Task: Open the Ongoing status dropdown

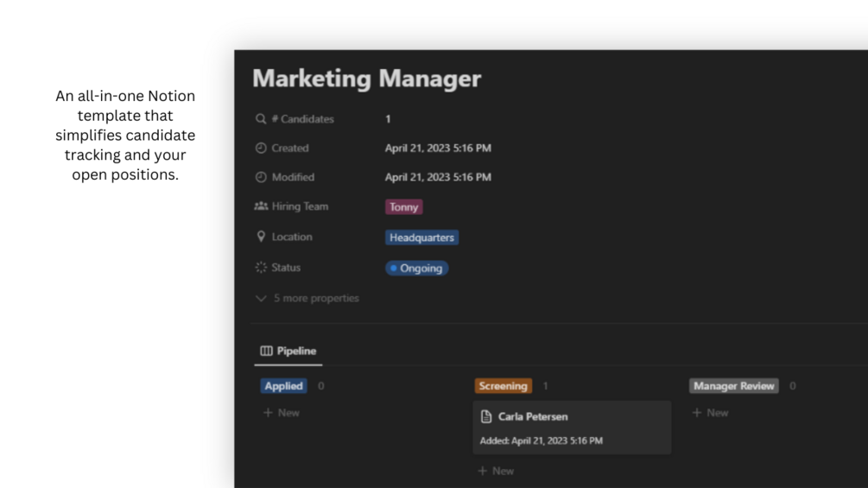Action: tap(417, 269)
